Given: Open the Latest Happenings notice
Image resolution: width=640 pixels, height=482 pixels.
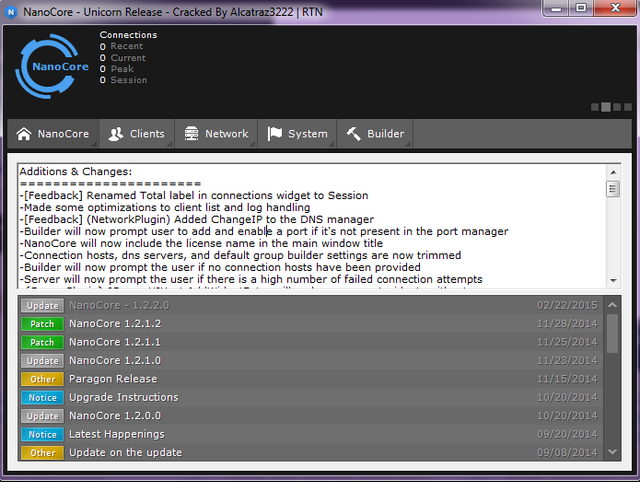Looking at the screenshot, I should coord(311,434).
